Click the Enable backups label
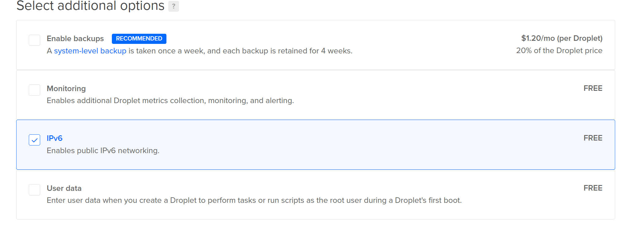The height and width of the screenshot is (228, 644). (75, 39)
